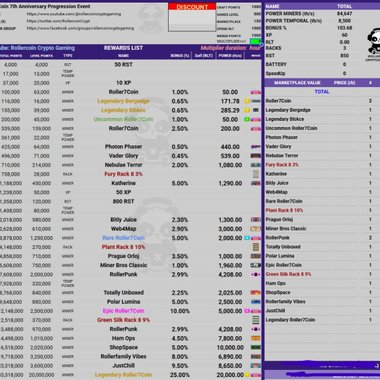
Task: Click the Web4Map miner image
Action: (256, 229)
